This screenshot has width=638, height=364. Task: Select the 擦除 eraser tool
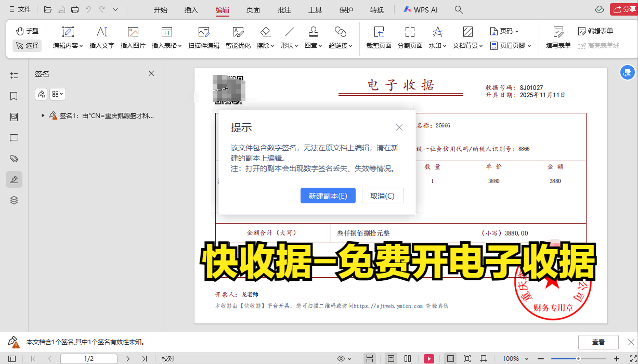click(x=265, y=37)
